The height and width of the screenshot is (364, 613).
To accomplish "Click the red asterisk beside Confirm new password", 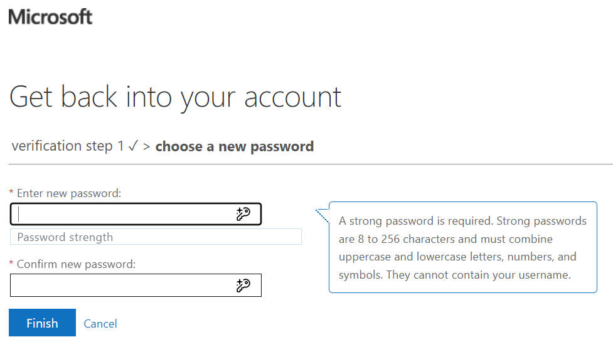I will (12, 265).
